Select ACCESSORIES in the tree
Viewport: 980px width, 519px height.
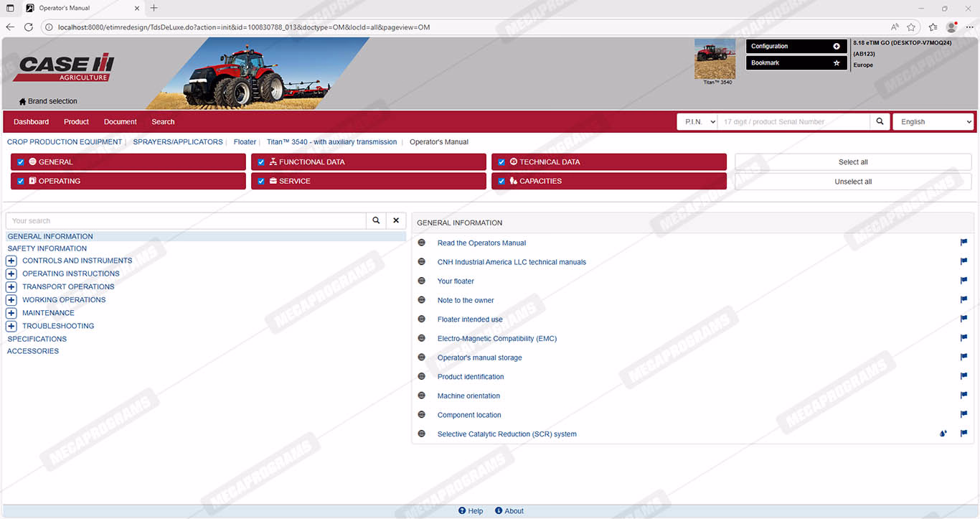coord(33,351)
